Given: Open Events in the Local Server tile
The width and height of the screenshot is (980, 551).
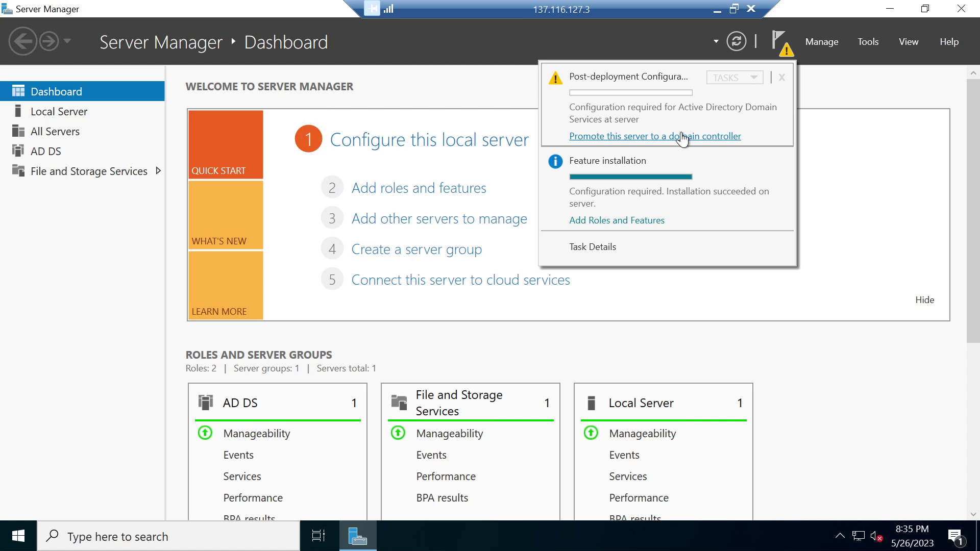Looking at the screenshot, I should tap(624, 455).
